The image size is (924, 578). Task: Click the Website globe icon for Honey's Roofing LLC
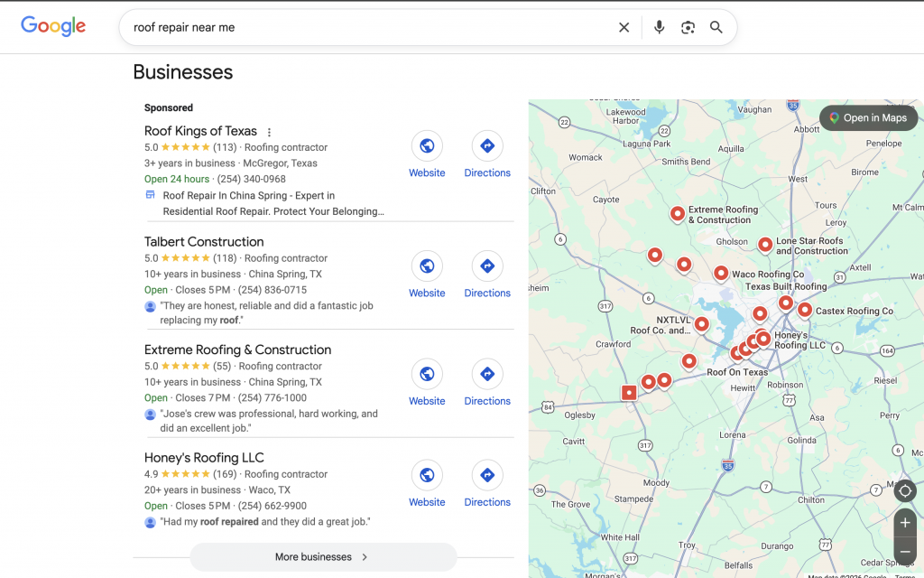[427, 475]
